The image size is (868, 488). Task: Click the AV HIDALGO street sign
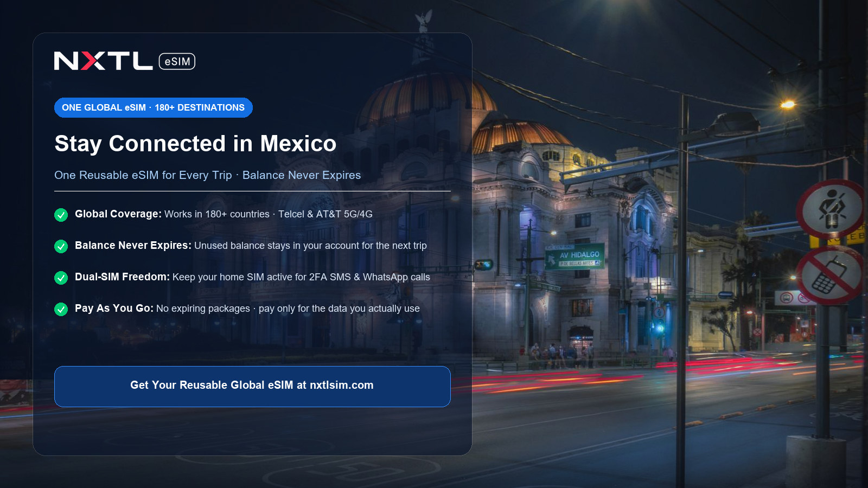pyautogui.click(x=575, y=257)
